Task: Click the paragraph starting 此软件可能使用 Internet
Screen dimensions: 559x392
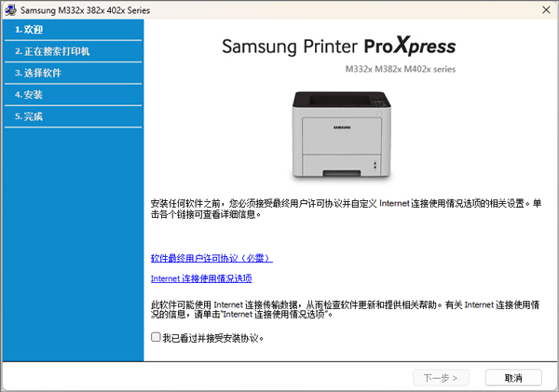Action: [x=345, y=309]
